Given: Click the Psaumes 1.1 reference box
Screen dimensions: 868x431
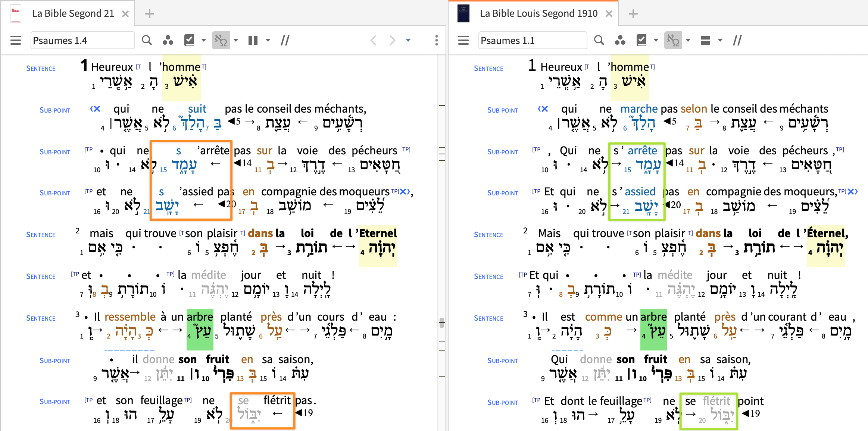Looking at the screenshot, I should click(x=532, y=40).
